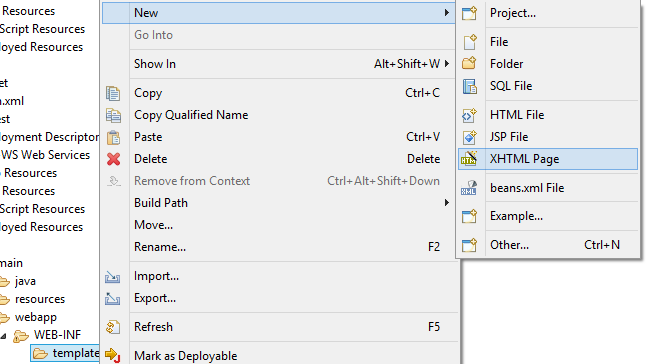Viewport: 653px width, 364px height.
Task: Click the Folder icon in New submenu
Action: pos(469,63)
